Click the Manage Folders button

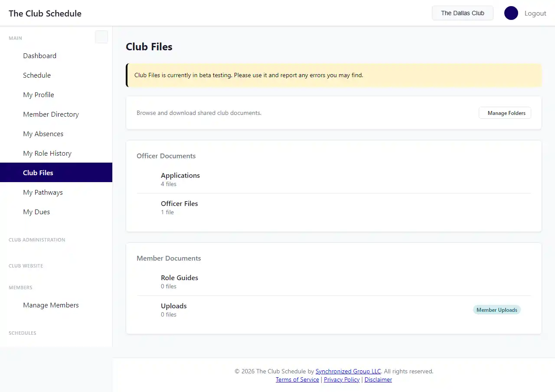coord(505,113)
